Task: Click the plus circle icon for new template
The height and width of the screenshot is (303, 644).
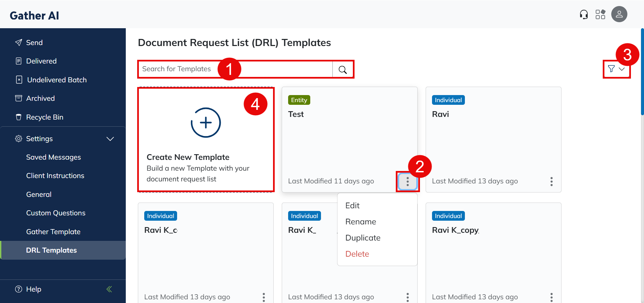Action: [x=206, y=123]
